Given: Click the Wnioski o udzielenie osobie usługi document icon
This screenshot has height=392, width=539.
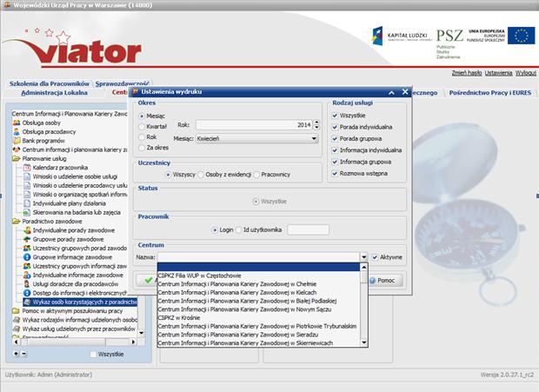Looking at the screenshot, I should 27,176.
